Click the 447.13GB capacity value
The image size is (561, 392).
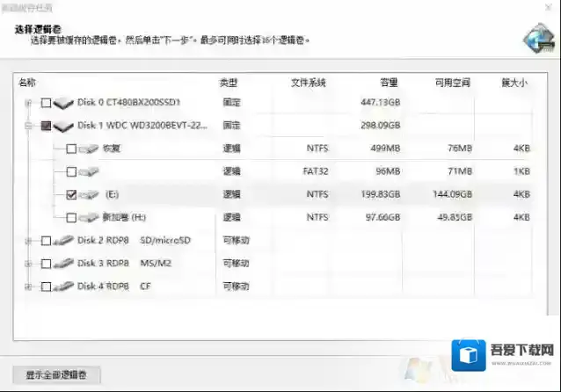pyautogui.click(x=381, y=102)
